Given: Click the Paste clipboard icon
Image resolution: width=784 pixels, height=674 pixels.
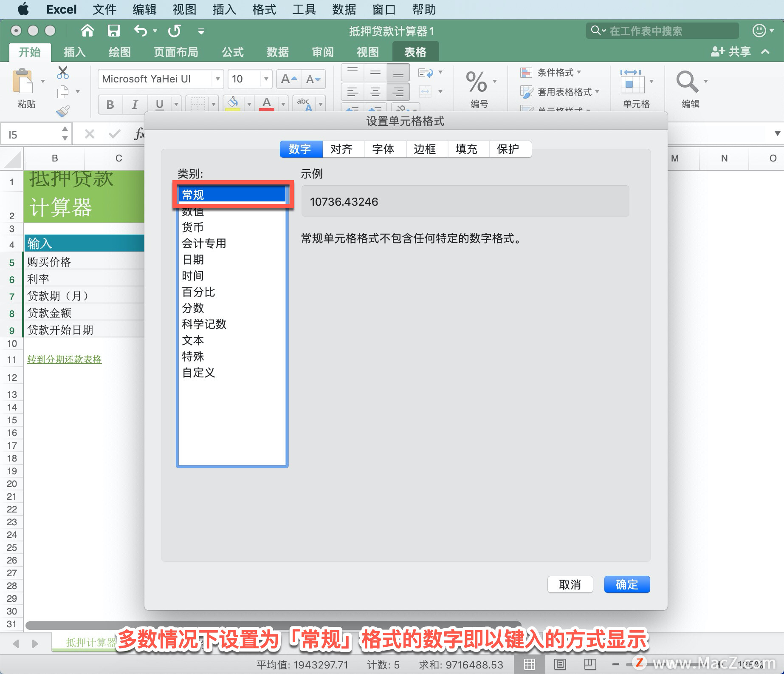Looking at the screenshot, I should click(23, 81).
